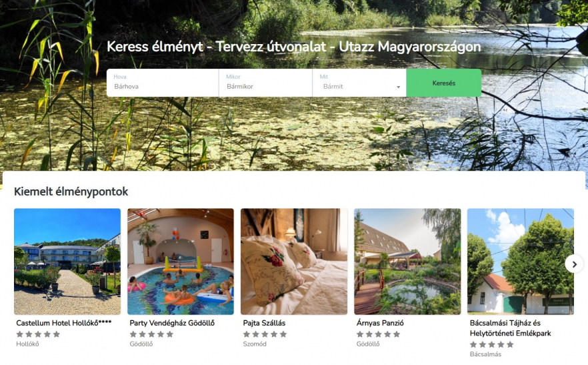This screenshot has height=365, width=588.
Task: Open Party Vendégház Gödöllő pool photo
Action: tap(181, 262)
